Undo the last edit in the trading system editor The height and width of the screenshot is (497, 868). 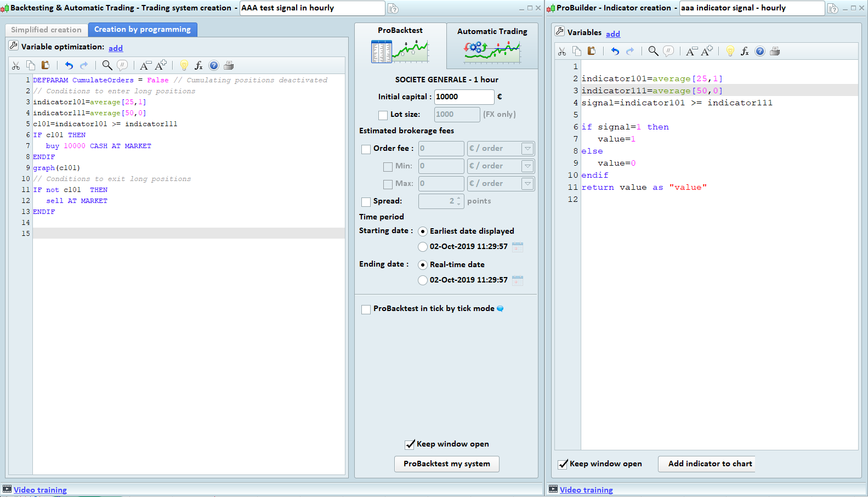(x=69, y=66)
